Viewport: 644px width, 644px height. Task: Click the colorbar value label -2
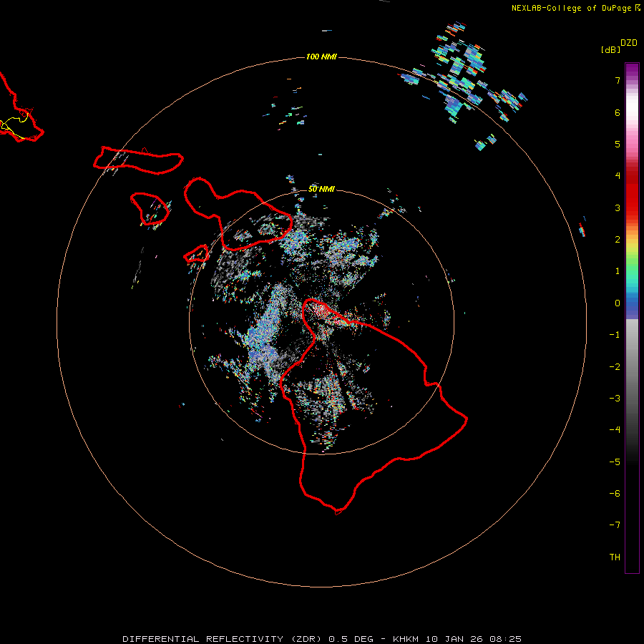tap(615, 366)
